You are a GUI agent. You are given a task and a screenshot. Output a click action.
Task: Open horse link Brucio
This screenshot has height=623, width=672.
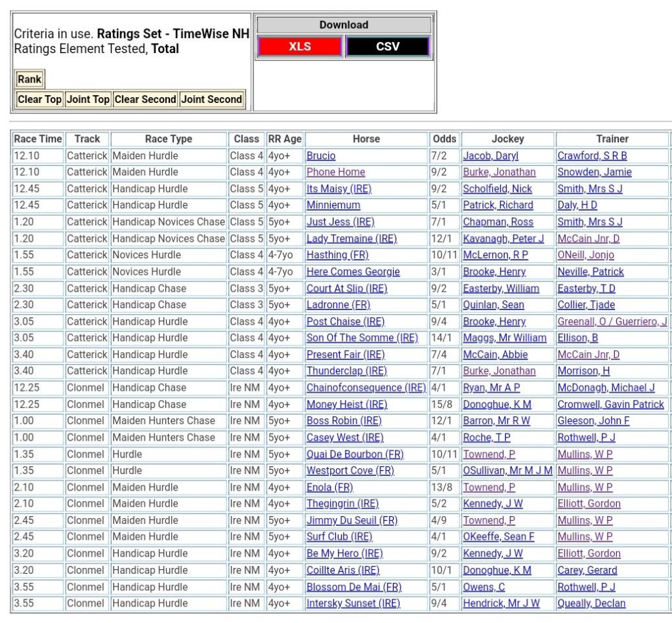[x=321, y=156]
